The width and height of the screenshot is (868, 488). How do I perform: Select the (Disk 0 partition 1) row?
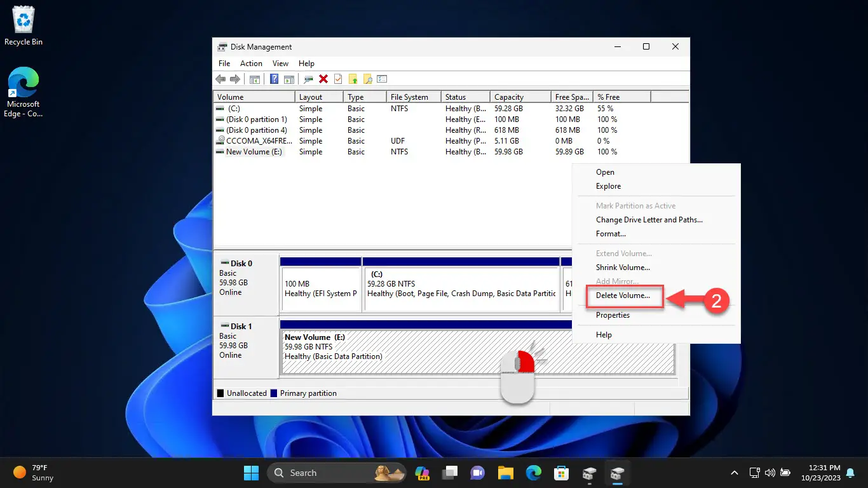[451, 119]
